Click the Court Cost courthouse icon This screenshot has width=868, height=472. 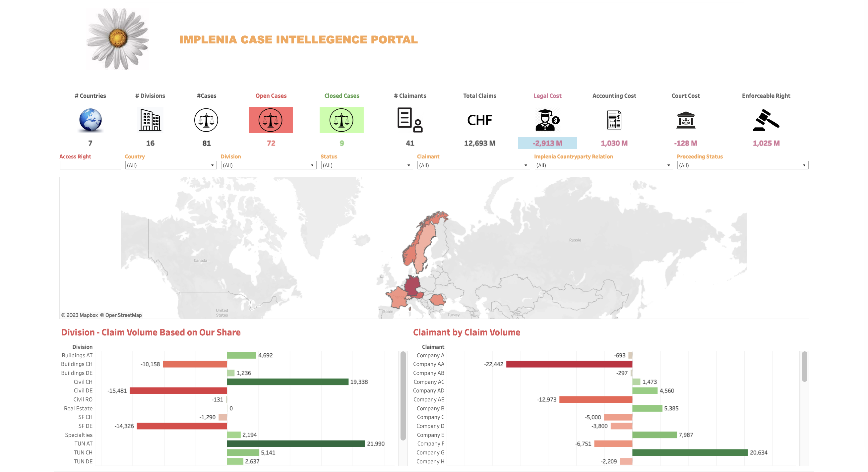click(685, 120)
